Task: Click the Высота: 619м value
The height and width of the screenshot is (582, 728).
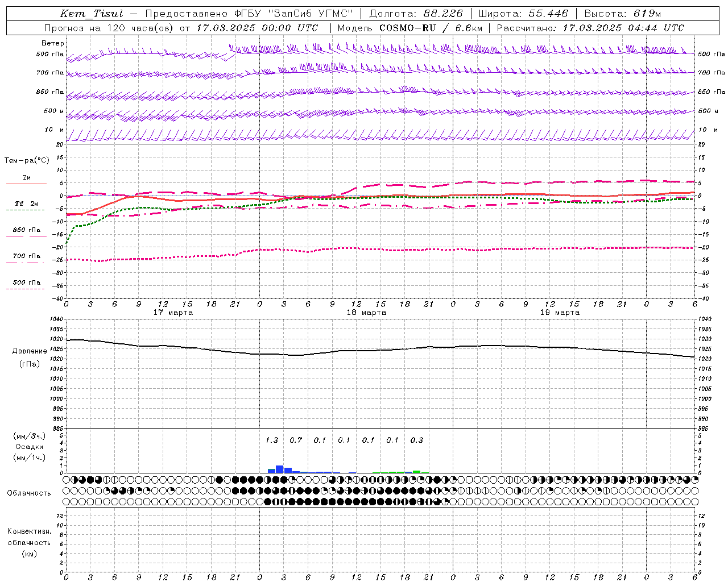Action: point(623,14)
